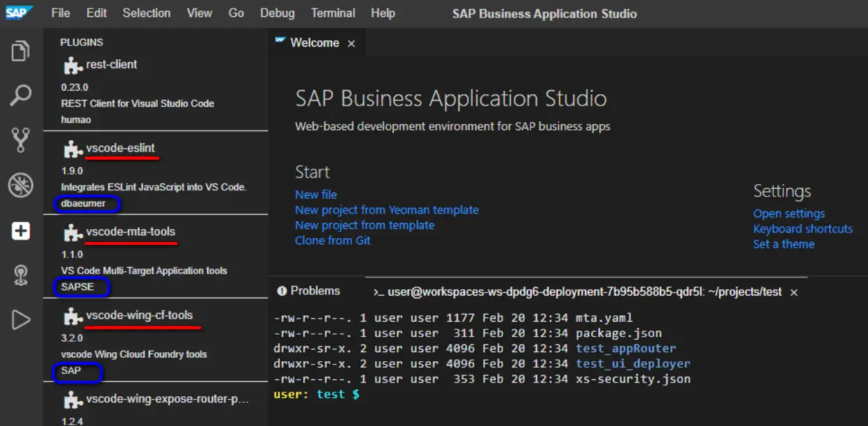
Task: Open the Debug bug icon in sidebar
Action: point(21,185)
